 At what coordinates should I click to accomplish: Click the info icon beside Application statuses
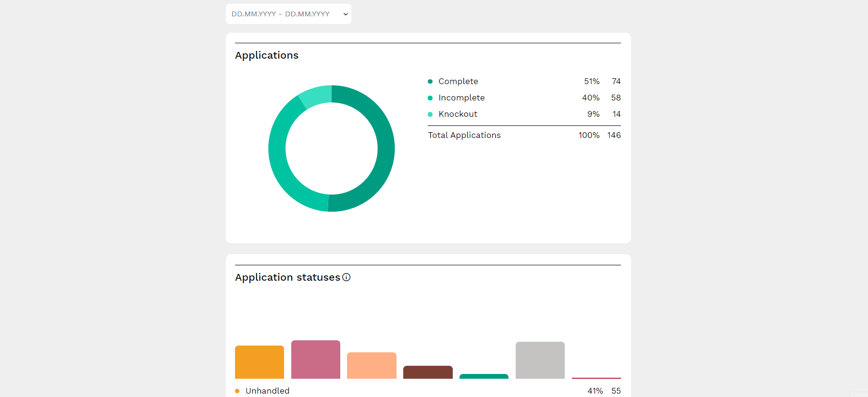[346, 277]
